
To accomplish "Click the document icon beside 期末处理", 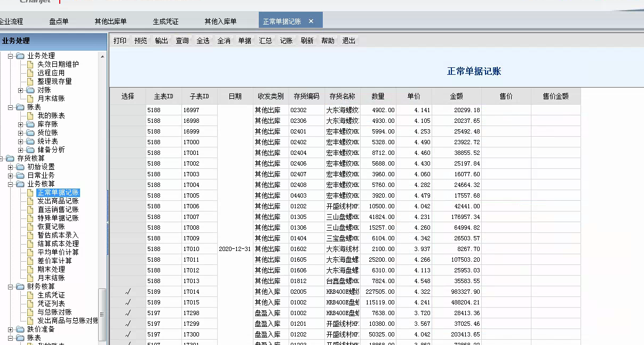I will click(30, 269).
